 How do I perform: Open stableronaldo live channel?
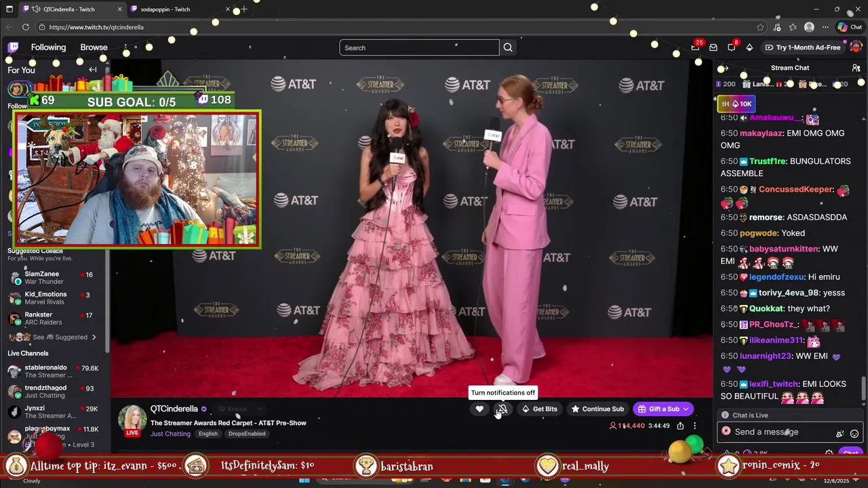click(54, 371)
